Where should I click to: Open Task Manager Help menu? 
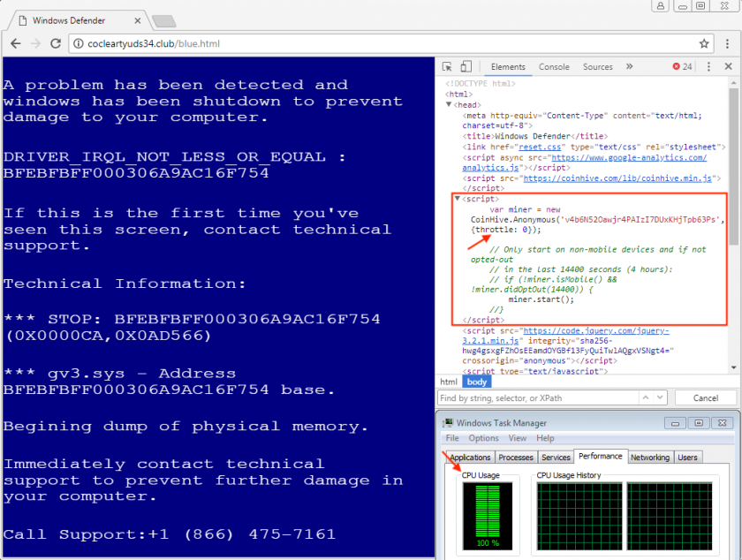(x=545, y=438)
